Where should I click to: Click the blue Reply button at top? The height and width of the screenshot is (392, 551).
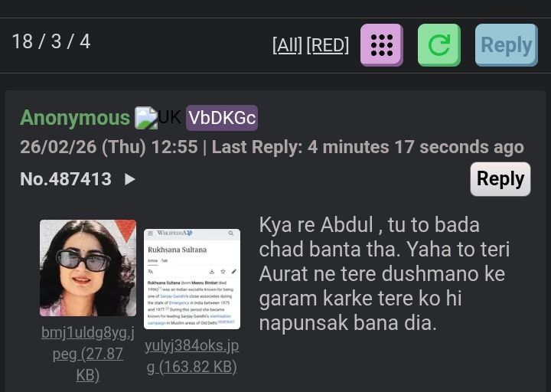click(507, 45)
